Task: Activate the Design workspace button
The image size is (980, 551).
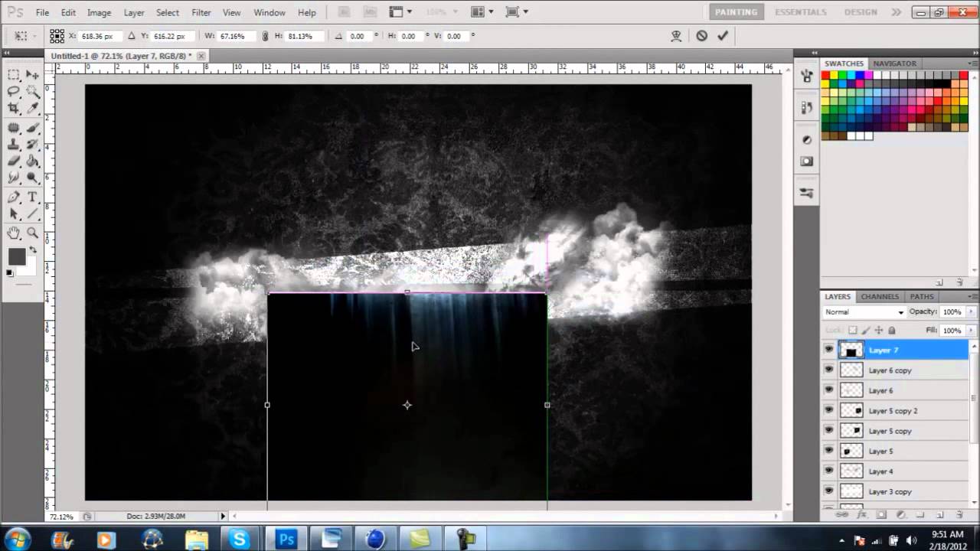Action: 861,12
